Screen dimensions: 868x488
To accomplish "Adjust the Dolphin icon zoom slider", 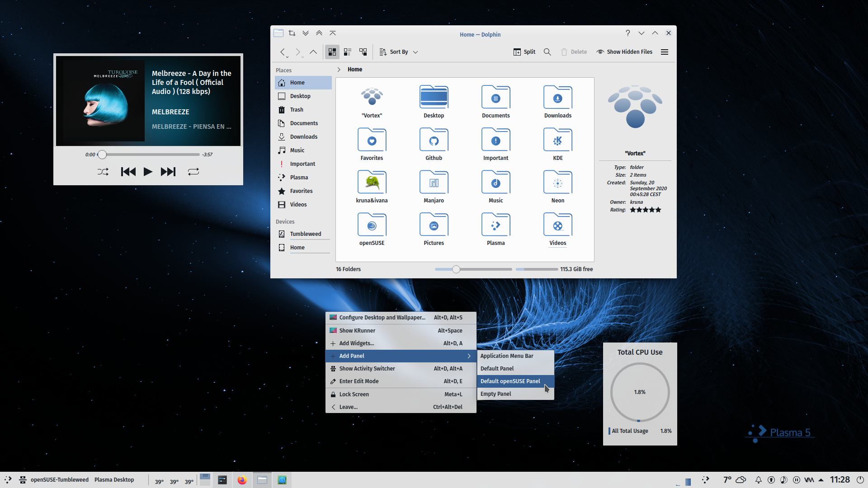I will pyautogui.click(x=473, y=269).
